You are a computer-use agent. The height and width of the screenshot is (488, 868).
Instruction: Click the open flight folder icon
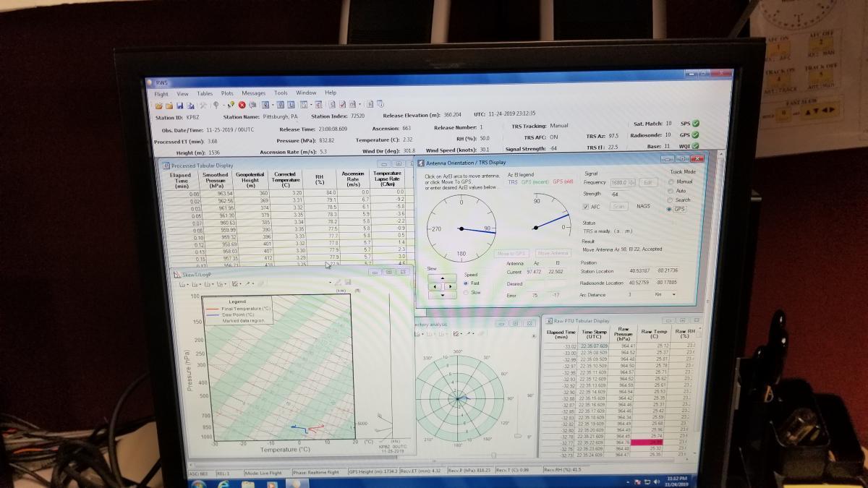click(159, 106)
